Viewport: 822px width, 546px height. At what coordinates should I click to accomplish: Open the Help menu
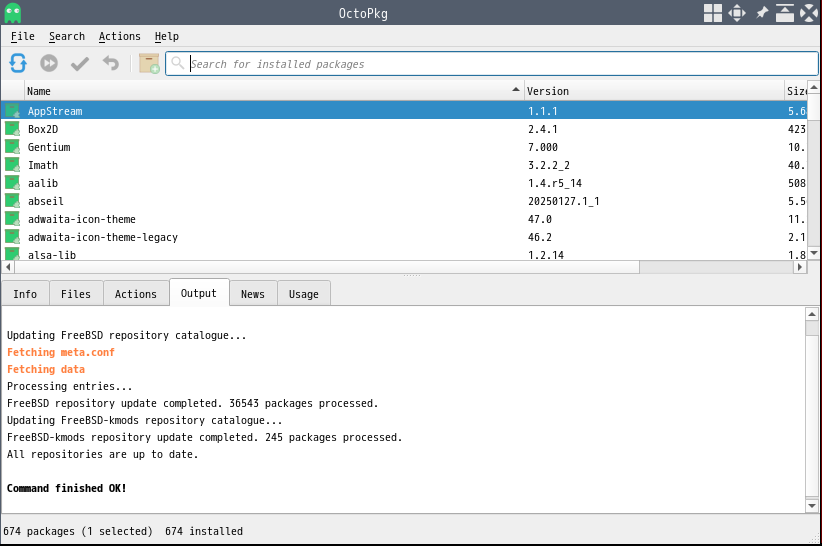(x=167, y=36)
